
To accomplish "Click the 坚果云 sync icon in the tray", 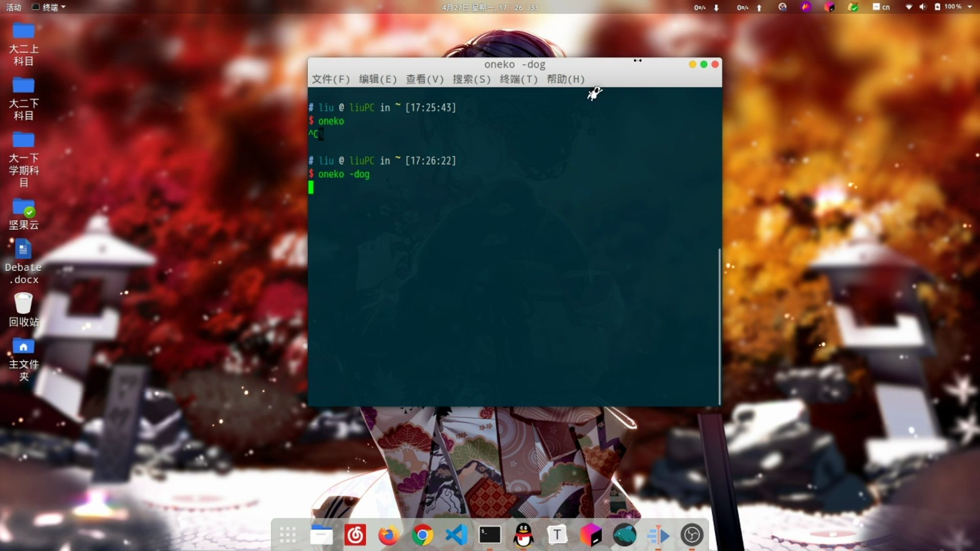I will (853, 7).
